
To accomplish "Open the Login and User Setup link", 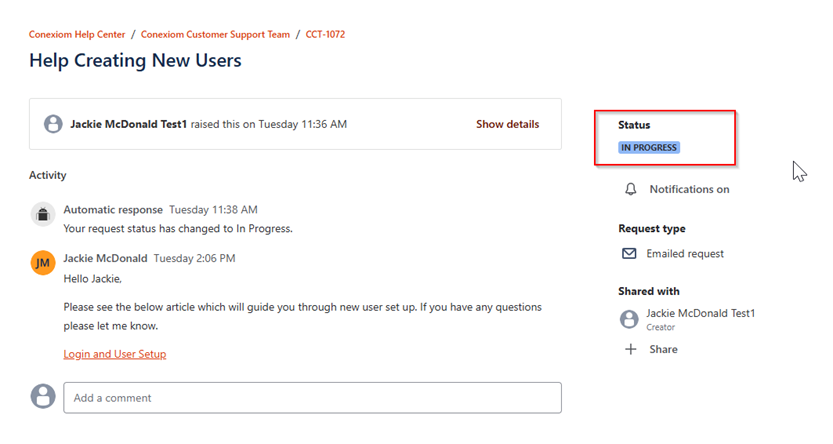I will click(114, 354).
